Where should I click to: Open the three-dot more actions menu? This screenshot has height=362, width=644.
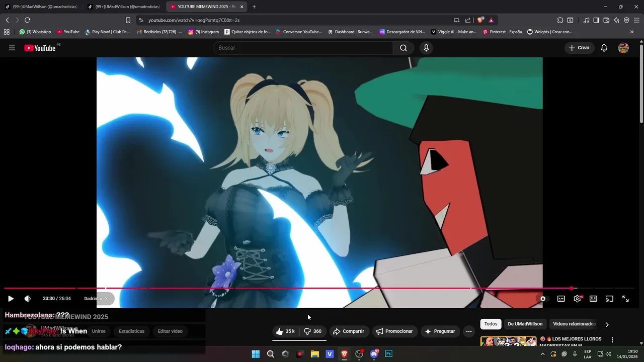(469, 331)
